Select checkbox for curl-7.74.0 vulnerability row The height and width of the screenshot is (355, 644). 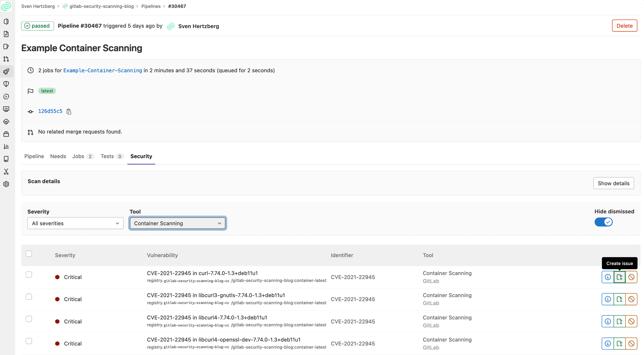29,275
